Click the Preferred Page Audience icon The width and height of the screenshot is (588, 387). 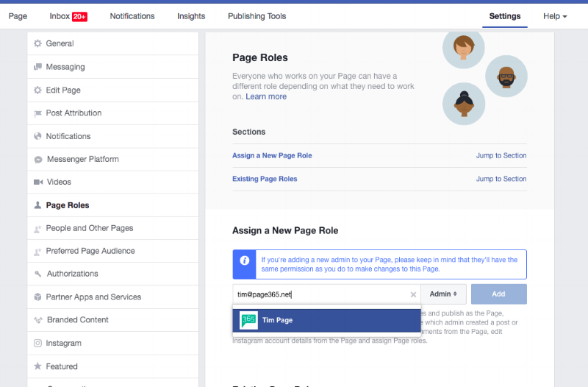tap(37, 252)
